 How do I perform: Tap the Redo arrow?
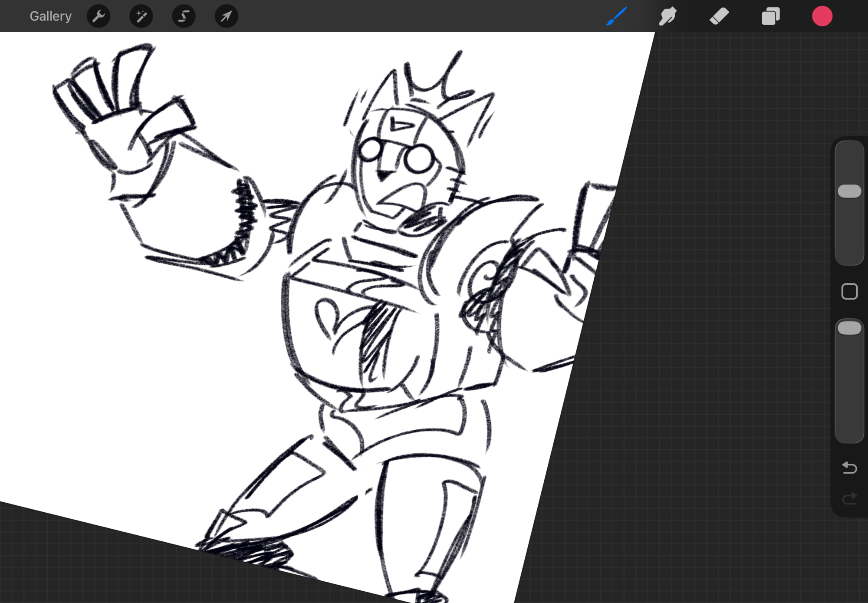pyautogui.click(x=849, y=499)
